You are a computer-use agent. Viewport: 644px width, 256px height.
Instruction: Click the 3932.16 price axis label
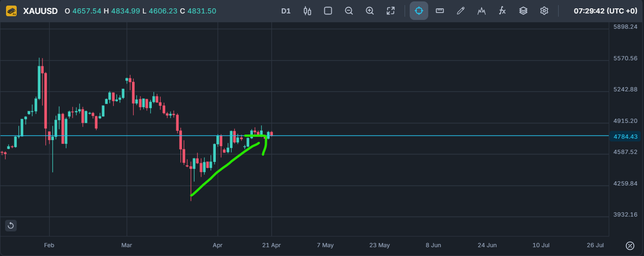tap(625, 215)
